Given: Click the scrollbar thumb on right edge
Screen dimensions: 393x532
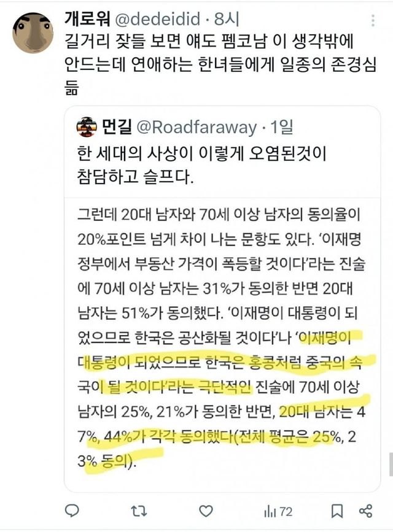Looking at the screenshot, I should (391, 464).
